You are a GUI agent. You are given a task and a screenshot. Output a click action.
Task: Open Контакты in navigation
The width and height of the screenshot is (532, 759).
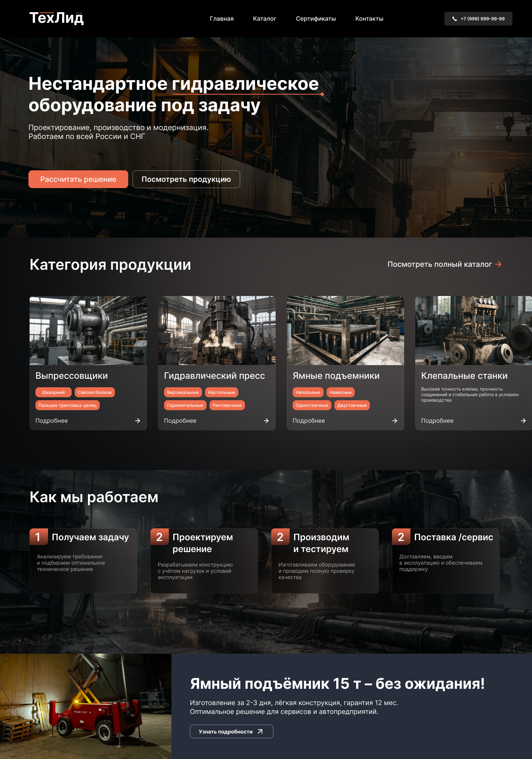pos(369,19)
